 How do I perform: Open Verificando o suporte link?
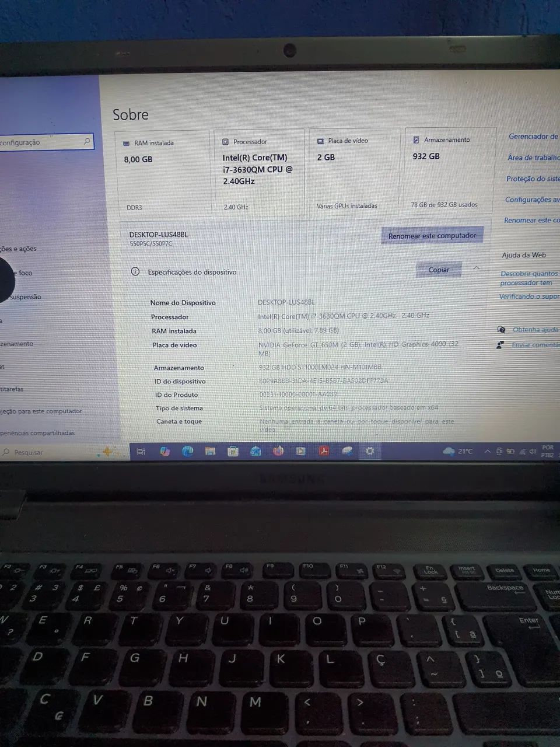point(529,296)
